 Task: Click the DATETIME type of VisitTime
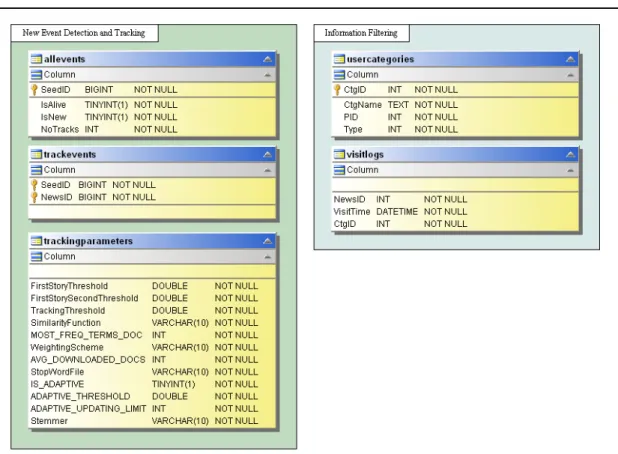coord(397,212)
